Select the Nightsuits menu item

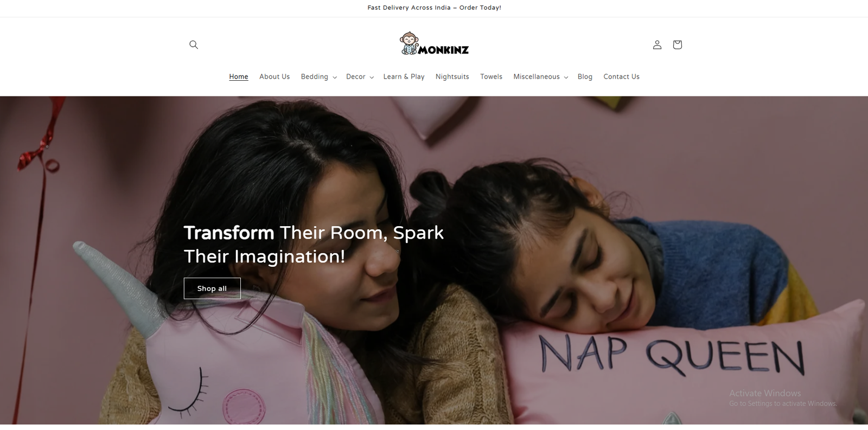tap(452, 76)
